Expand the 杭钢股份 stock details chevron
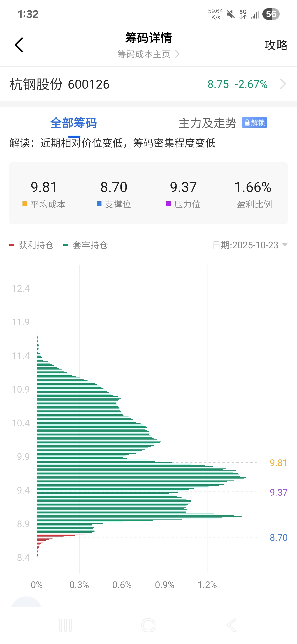Viewport: 297px width, 644px height. click(283, 84)
